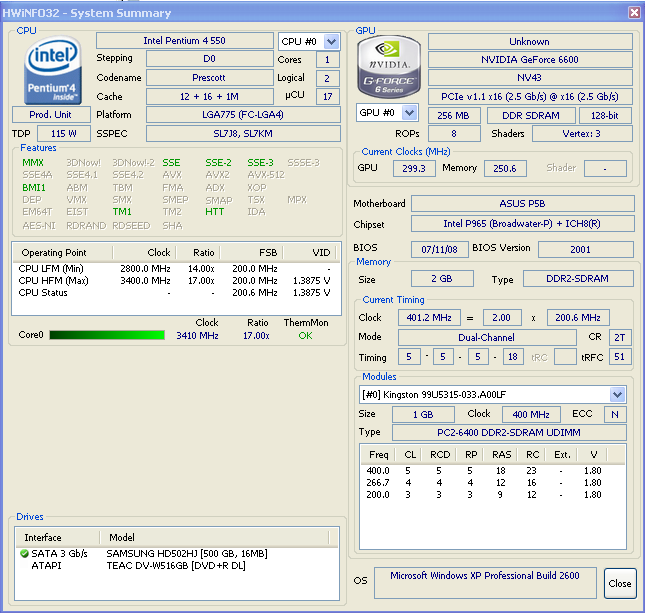Click the Intel P965 chipset field
This screenshot has height=613, width=645.
pyautogui.click(x=523, y=224)
